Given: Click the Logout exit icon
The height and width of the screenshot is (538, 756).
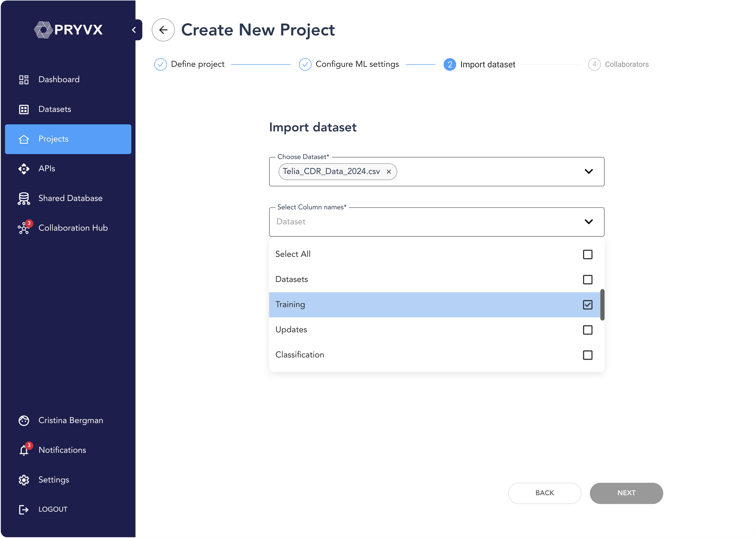Looking at the screenshot, I should click(24, 510).
